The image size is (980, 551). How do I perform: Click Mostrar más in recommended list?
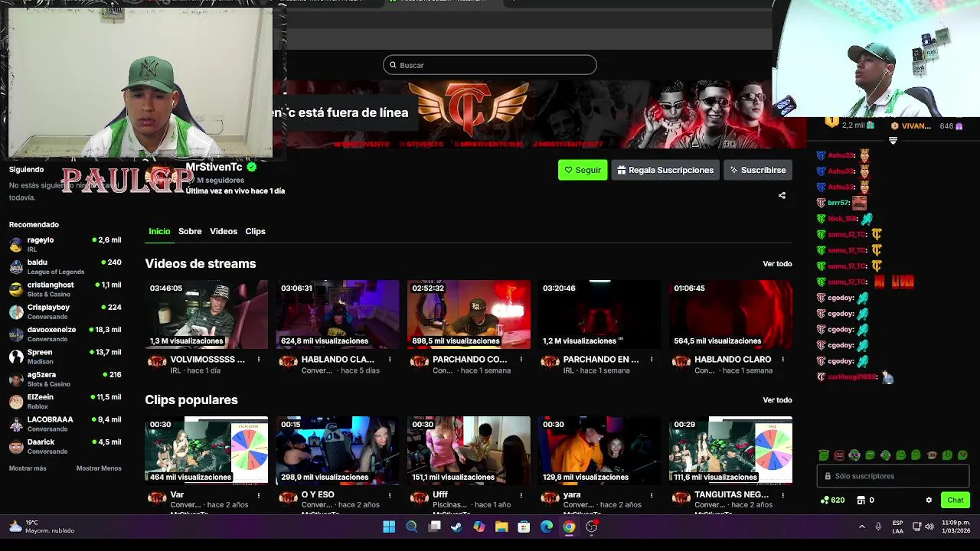[x=28, y=468]
